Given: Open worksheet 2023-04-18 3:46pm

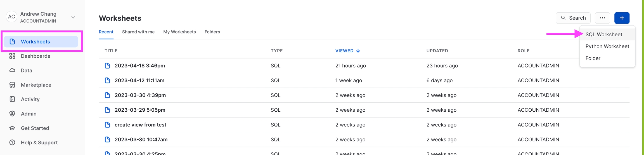Looking at the screenshot, I should [140, 66].
